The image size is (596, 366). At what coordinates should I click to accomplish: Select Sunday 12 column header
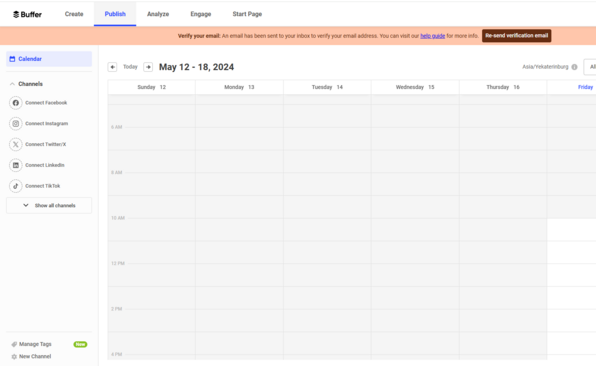click(152, 87)
